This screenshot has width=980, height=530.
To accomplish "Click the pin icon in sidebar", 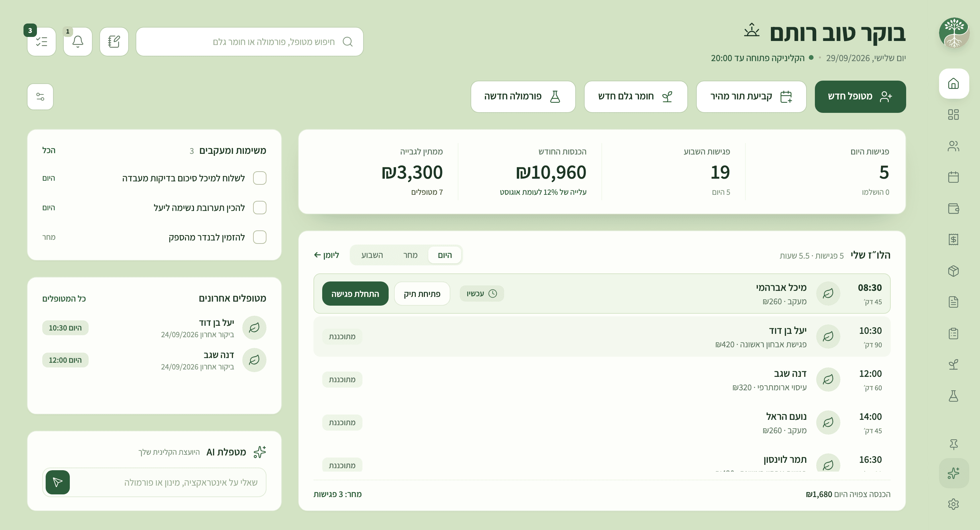I will pos(953,444).
